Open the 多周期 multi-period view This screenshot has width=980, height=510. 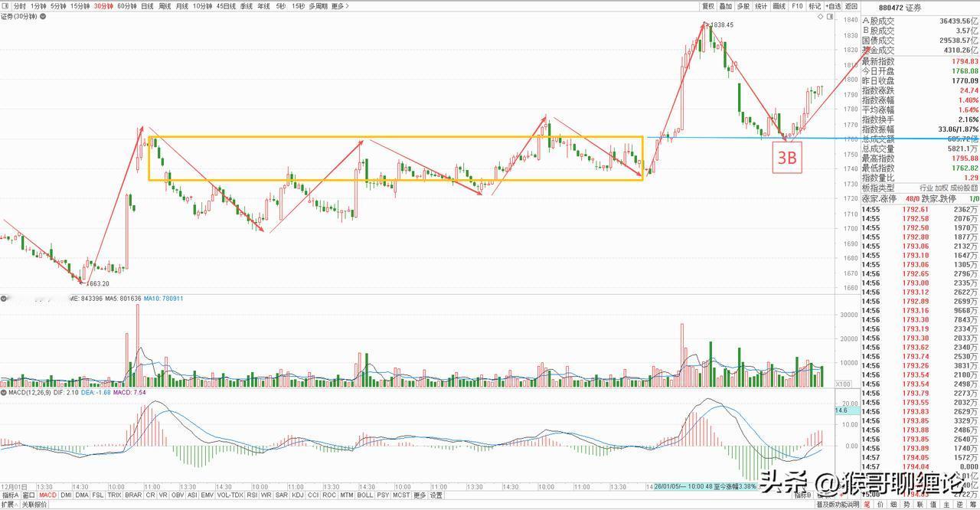coord(318,6)
